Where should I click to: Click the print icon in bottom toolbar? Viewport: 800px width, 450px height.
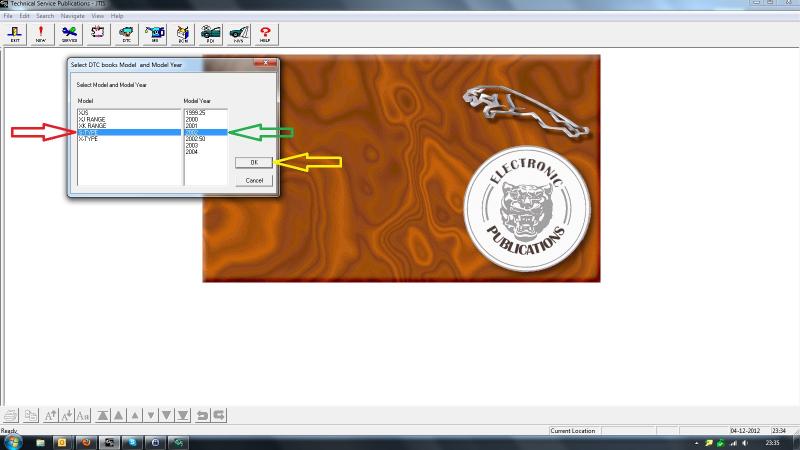(x=11, y=415)
